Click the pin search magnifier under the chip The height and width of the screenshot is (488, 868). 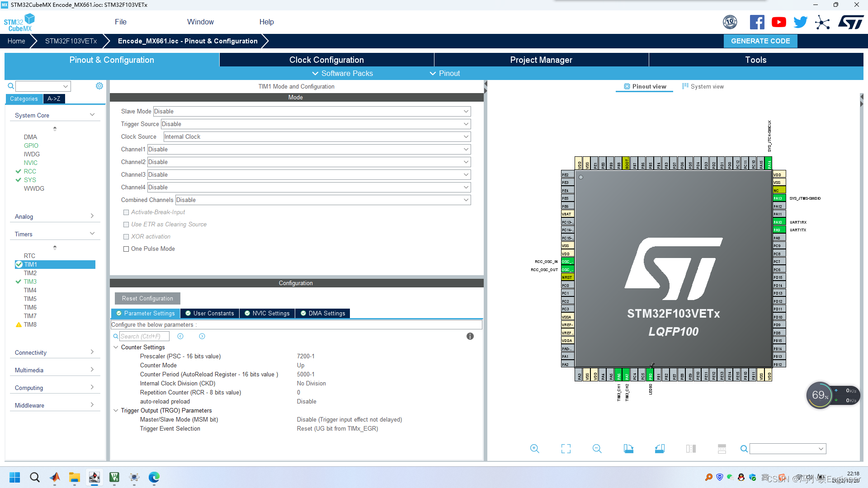[743, 449]
